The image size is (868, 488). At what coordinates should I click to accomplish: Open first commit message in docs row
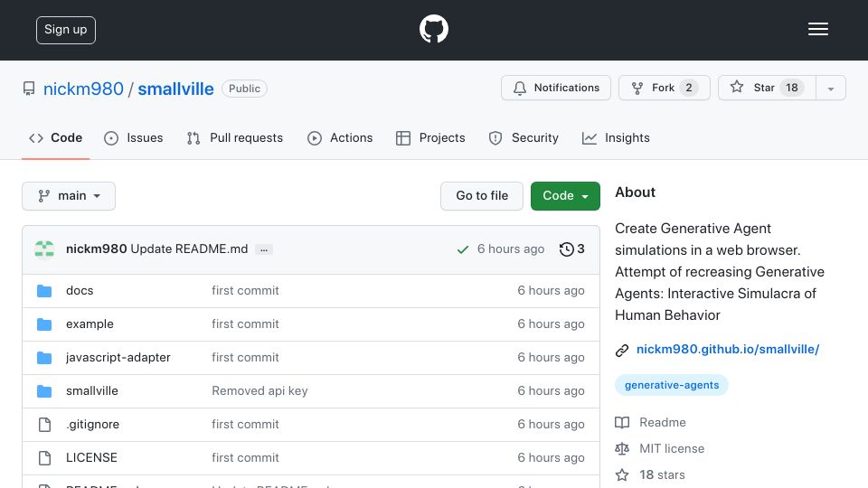point(245,290)
